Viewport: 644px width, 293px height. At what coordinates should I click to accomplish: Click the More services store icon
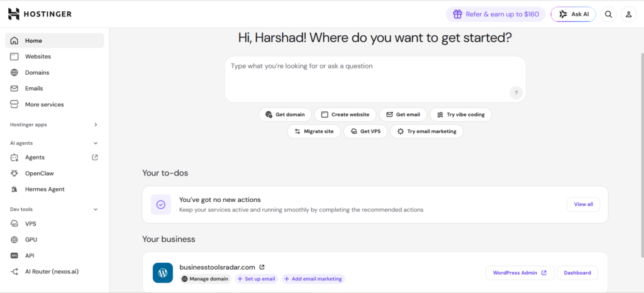[x=14, y=104]
